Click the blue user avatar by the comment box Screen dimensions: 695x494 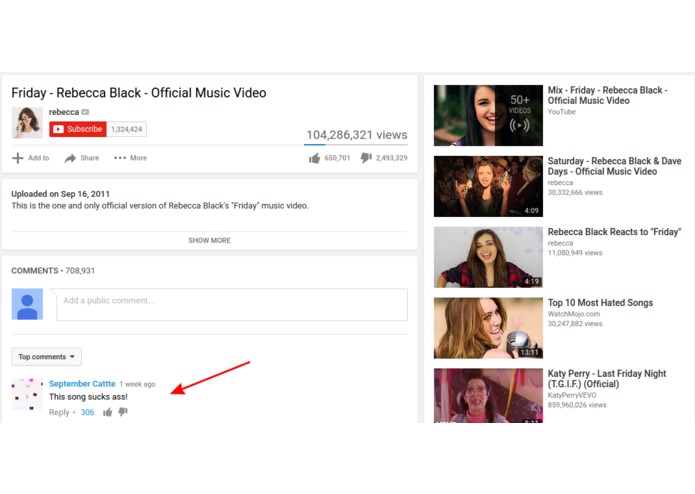pos(27,304)
